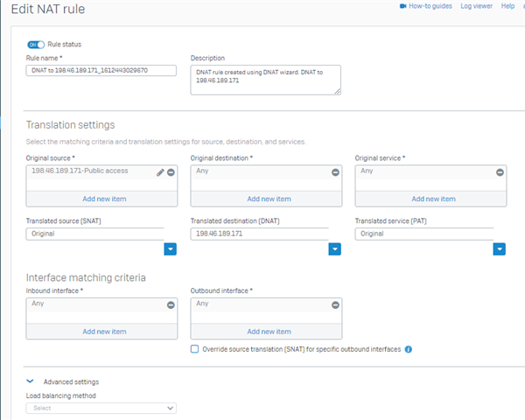Edit the 198.46.189.171-Public access source entry

coord(160,172)
